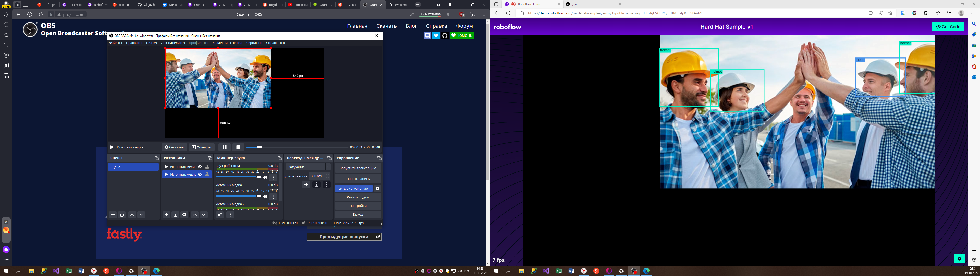The width and height of the screenshot is (980, 276).
Task: Move the source down in Источники panel
Action: pos(204,215)
